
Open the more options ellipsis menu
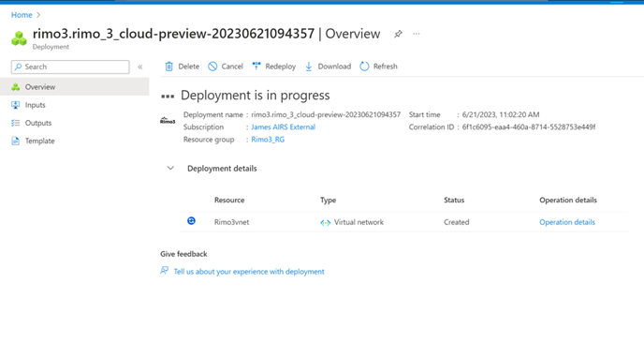pos(417,34)
